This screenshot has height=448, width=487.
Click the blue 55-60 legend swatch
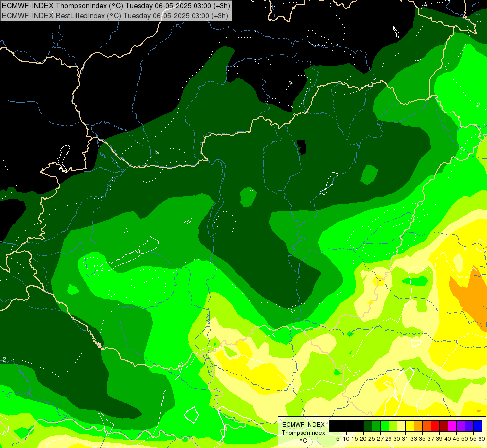coord(478,426)
